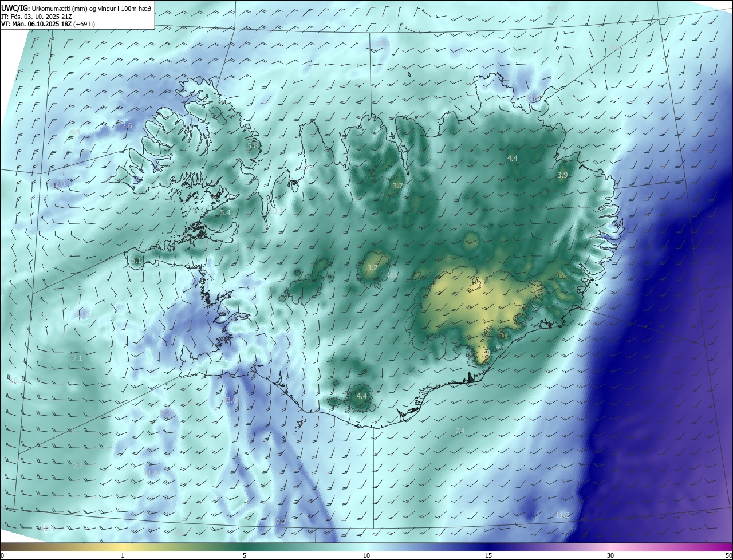Click the colour scale tick label 15
Image resolution: width=733 pixels, height=560 pixels.
[x=488, y=555]
